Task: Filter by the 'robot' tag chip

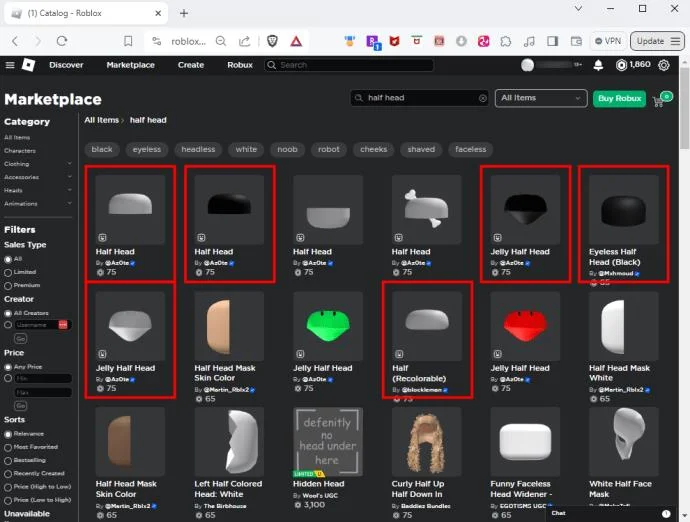Action: point(328,150)
